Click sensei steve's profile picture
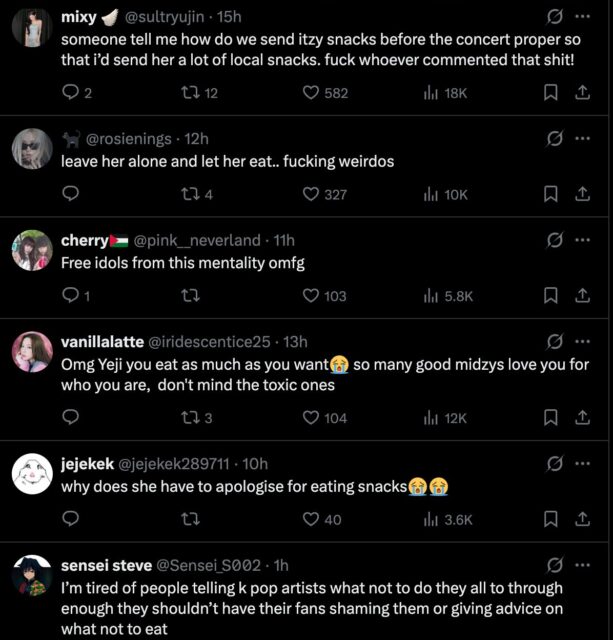Screen dimensions: 613x640 (31, 576)
